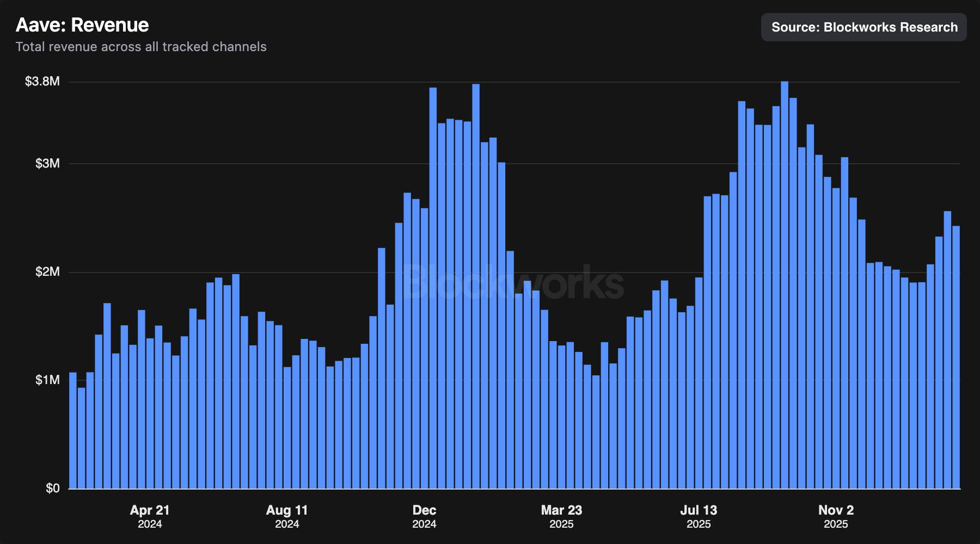Click the "$3M" y-axis label

[x=47, y=164]
